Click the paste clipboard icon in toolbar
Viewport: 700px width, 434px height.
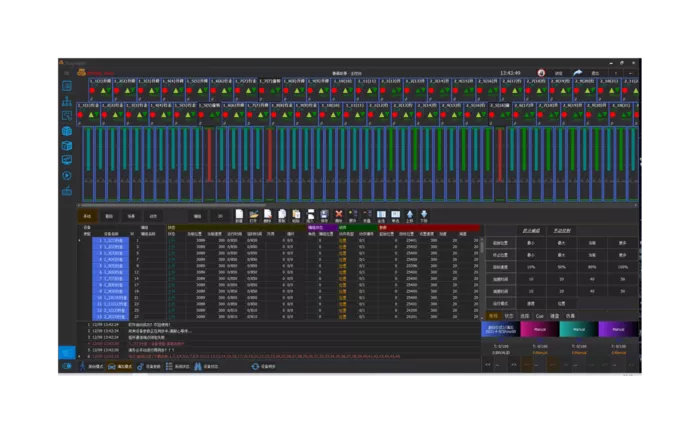(x=296, y=215)
